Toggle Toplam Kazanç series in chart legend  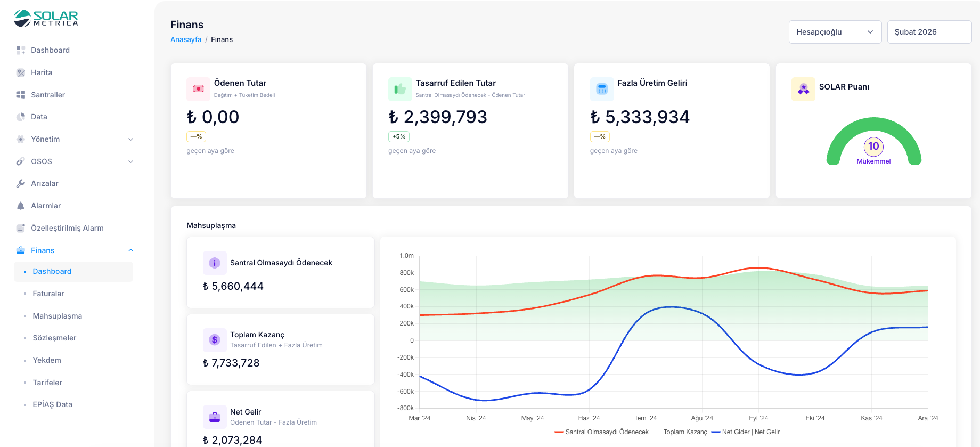coord(685,432)
